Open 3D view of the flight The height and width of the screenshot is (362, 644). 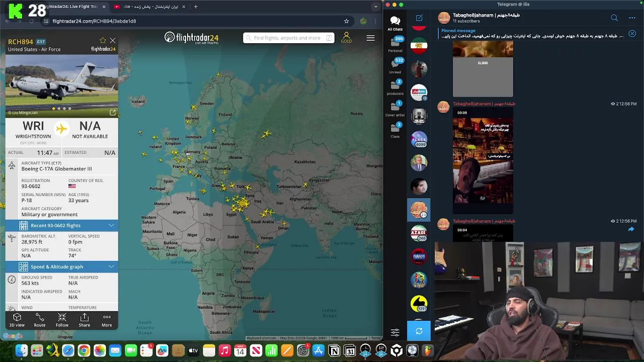(x=17, y=320)
